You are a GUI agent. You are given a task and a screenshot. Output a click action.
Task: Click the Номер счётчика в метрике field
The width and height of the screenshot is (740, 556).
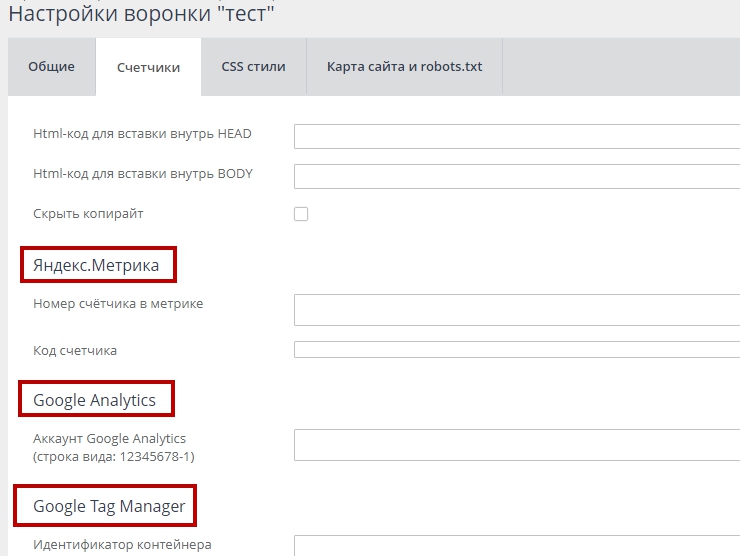click(516, 310)
